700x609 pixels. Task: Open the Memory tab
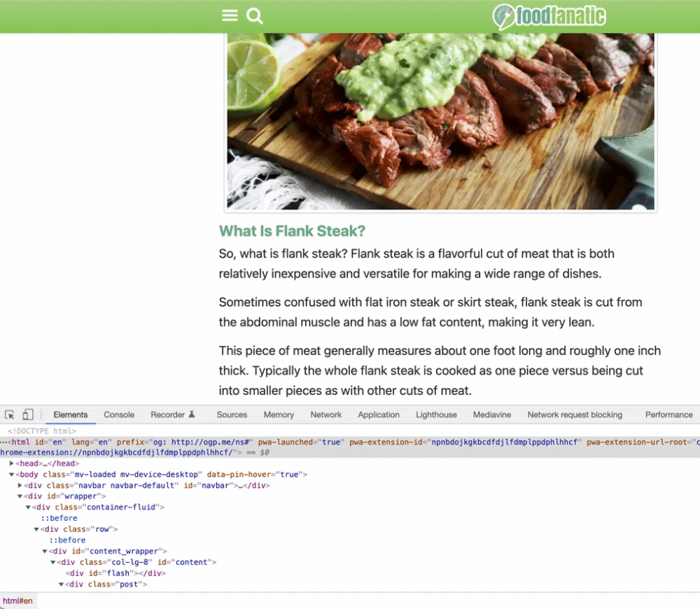coord(279,415)
